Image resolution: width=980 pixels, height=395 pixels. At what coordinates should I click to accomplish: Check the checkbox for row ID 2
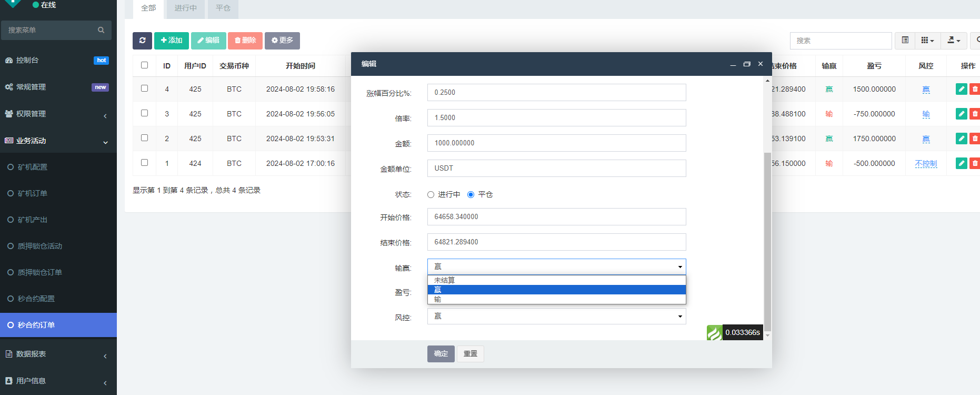point(144,138)
